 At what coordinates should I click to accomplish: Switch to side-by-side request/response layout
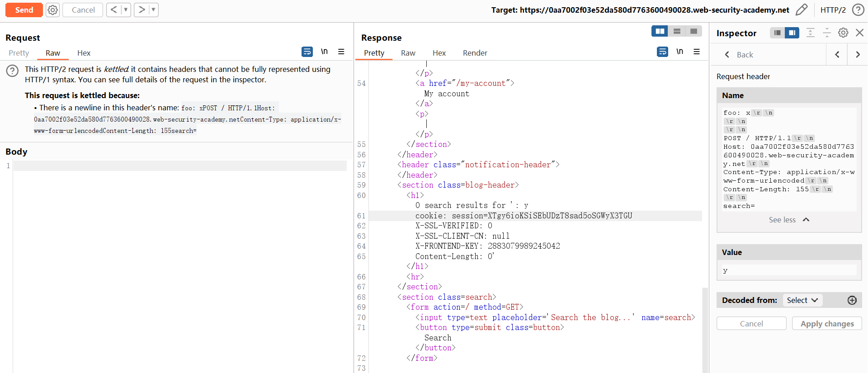click(x=660, y=31)
